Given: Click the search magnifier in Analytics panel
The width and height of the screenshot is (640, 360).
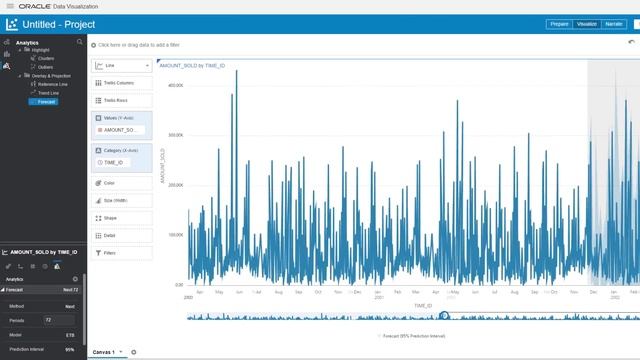Looking at the screenshot, I should coord(80,42).
